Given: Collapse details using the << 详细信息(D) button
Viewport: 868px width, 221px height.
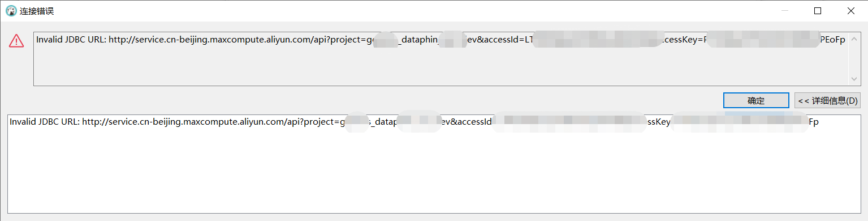Looking at the screenshot, I should click(x=827, y=100).
